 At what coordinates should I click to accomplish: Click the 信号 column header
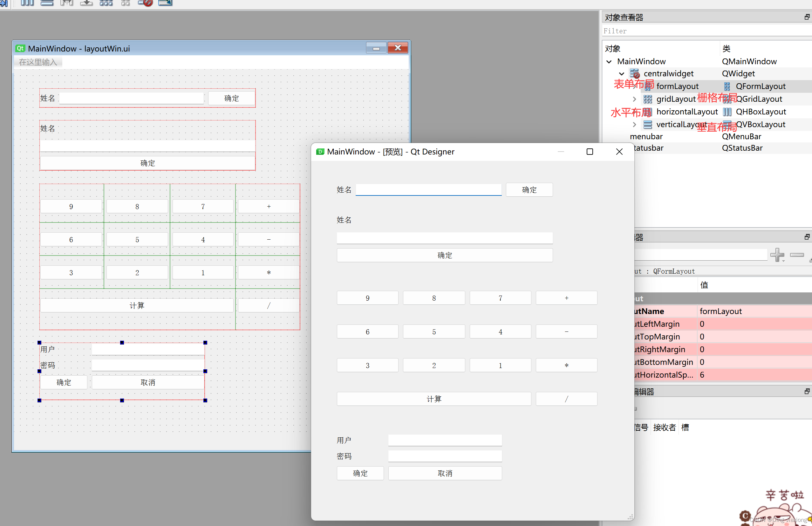coord(641,427)
